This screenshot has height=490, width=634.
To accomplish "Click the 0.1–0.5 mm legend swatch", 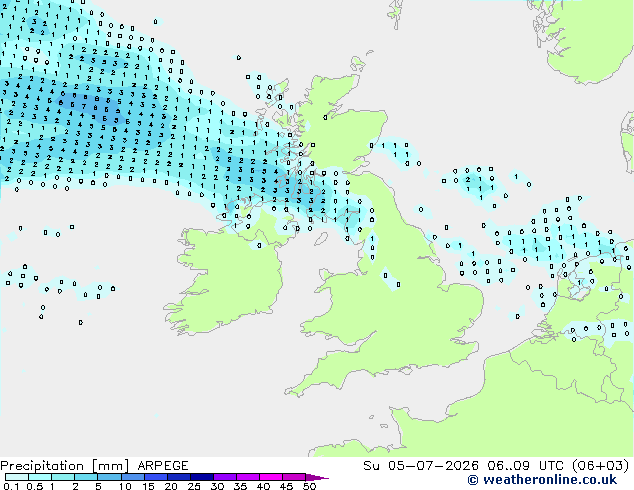I will pyautogui.click(x=17, y=477).
